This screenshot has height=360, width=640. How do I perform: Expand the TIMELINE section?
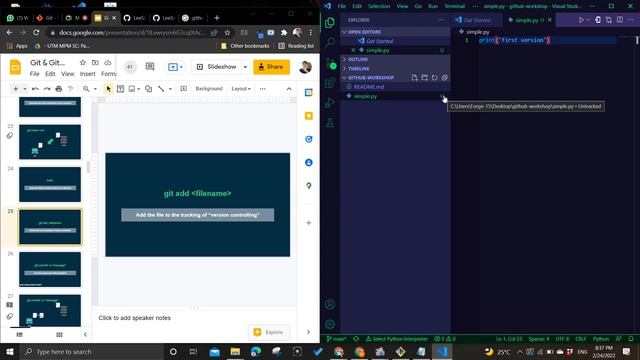tap(396, 69)
